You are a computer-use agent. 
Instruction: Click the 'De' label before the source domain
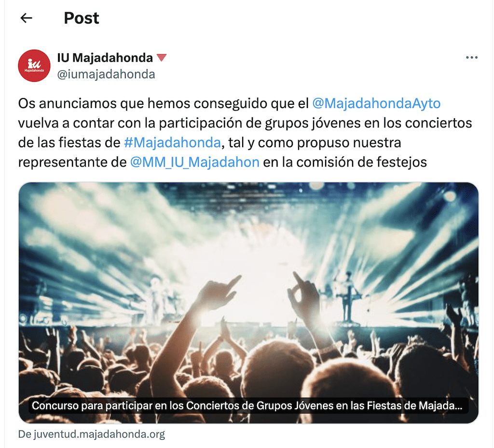pyautogui.click(x=25, y=434)
